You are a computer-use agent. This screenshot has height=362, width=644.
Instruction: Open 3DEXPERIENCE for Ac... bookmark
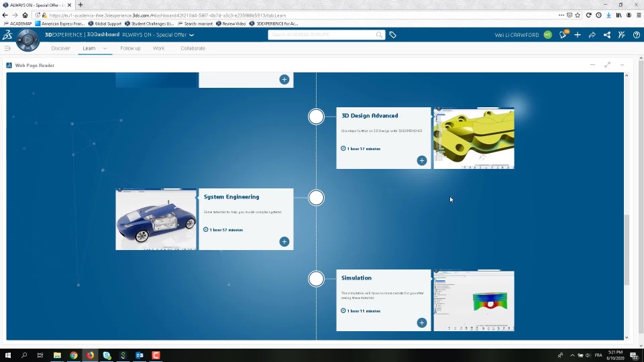coord(274,24)
